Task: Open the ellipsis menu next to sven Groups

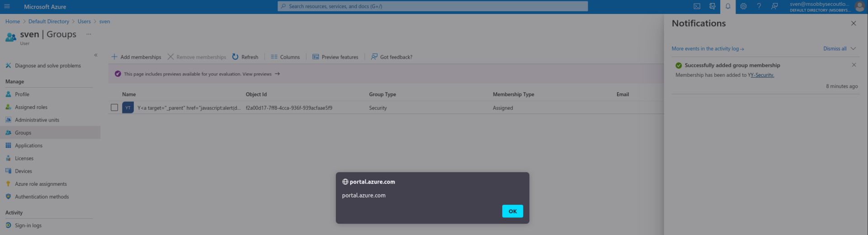Action: click(89, 34)
